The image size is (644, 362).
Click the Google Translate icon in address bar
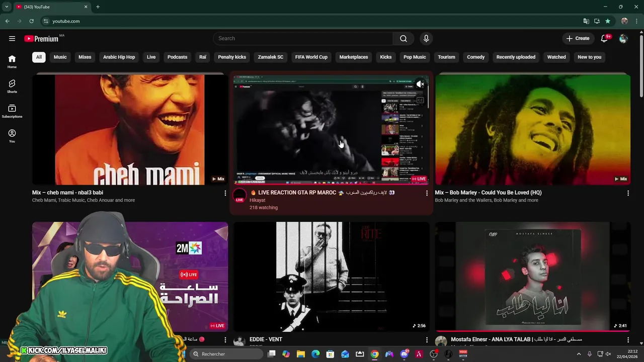(x=586, y=21)
